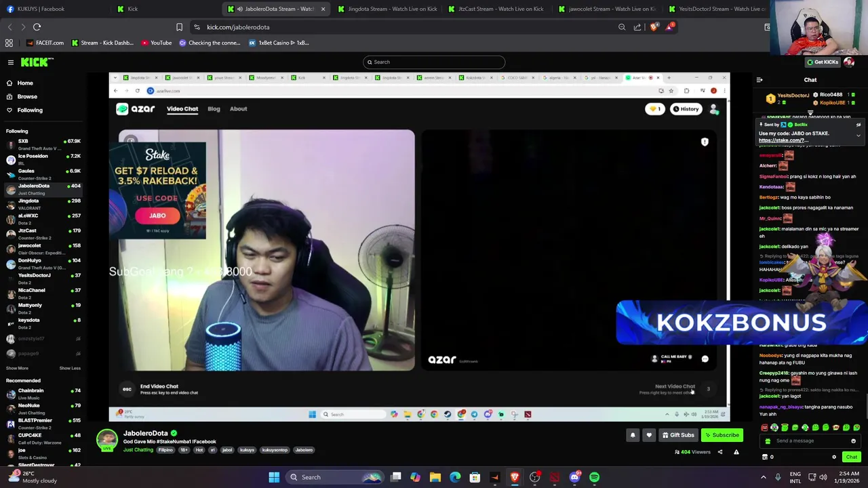Expand the pinned message chevron
Screen dimensions: 868x488
(858, 136)
